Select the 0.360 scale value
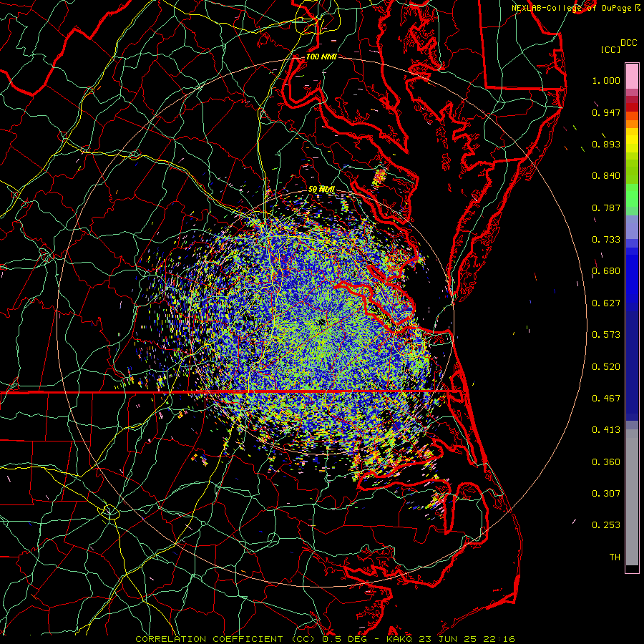This screenshot has width=644, height=644. click(x=606, y=462)
